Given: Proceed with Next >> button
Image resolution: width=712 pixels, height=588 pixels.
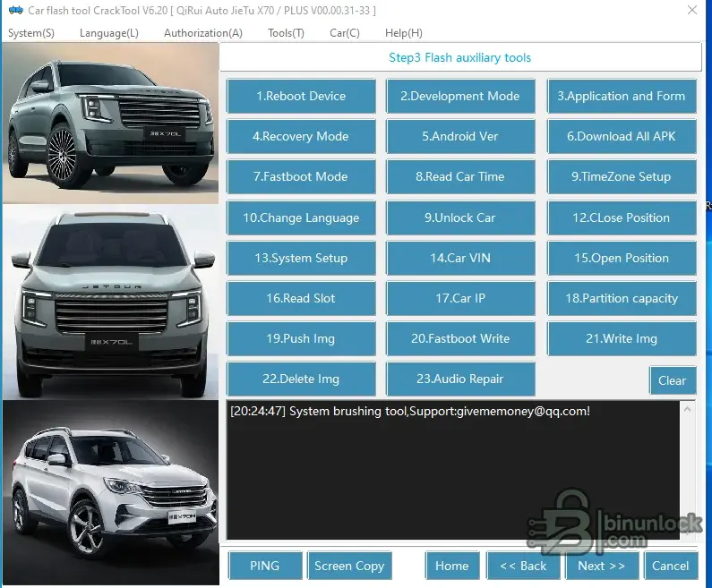Looking at the screenshot, I should coord(602,566).
